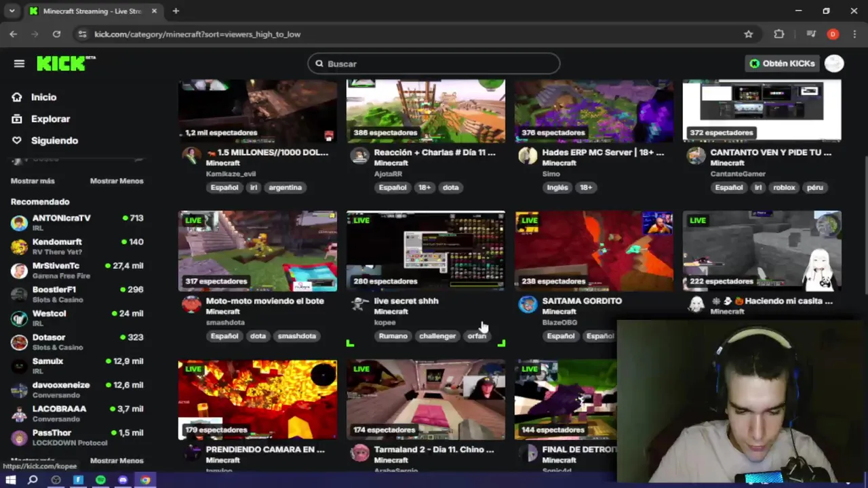
Task: Focus the Buscar search field
Action: click(434, 64)
